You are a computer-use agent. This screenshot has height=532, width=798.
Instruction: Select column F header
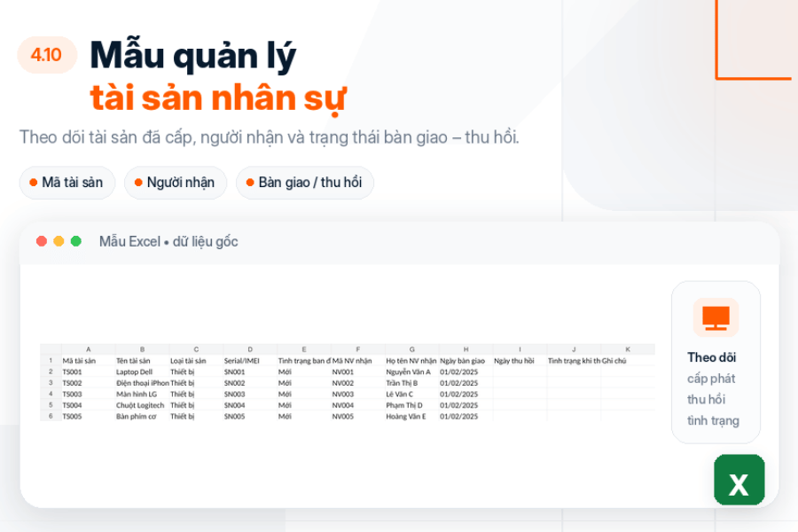(358, 349)
